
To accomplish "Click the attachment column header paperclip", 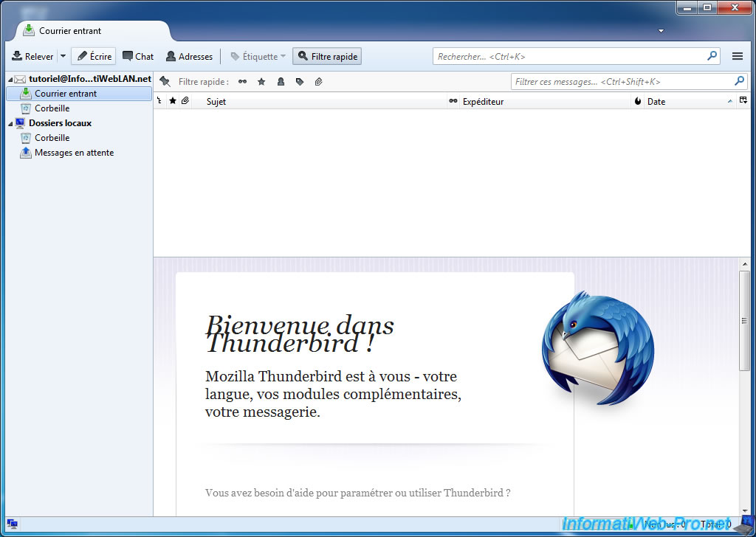I will (x=185, y=101).
